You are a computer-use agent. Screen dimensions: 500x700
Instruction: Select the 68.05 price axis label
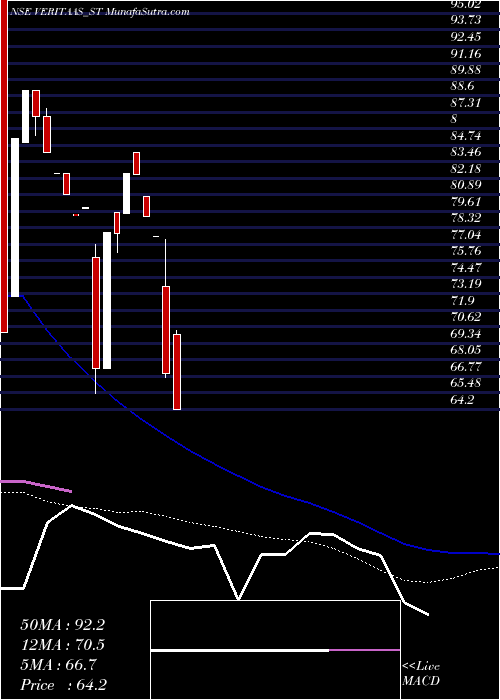(466, 350)
